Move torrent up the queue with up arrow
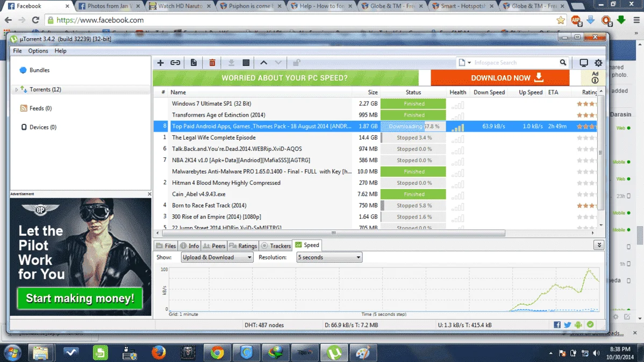Image resolution: width=644 pixels, height=362 pixels. (264, 63)
